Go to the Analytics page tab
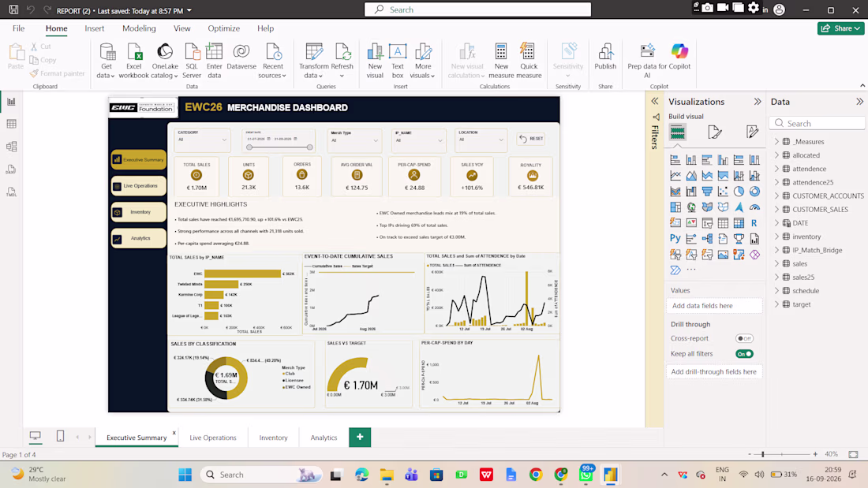The image size is (868, 488). 324,438
